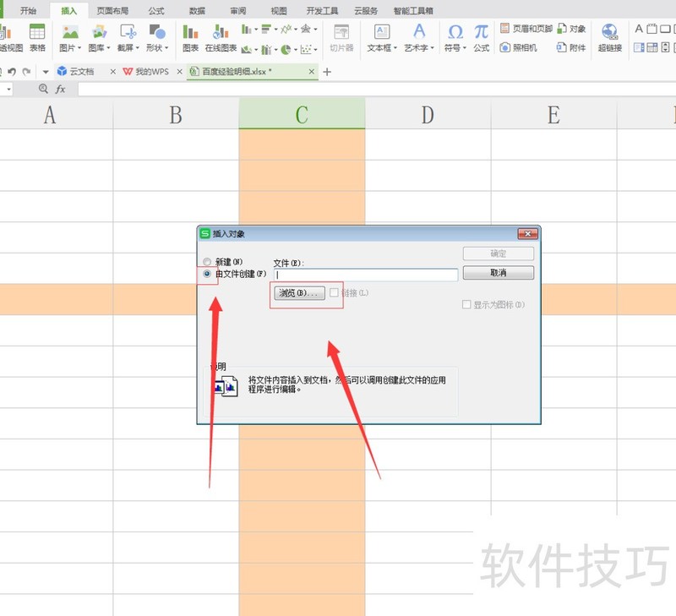Click the 浏览 browse button
The width and height of the screenshot is (676, 616).
coord(300,293)
